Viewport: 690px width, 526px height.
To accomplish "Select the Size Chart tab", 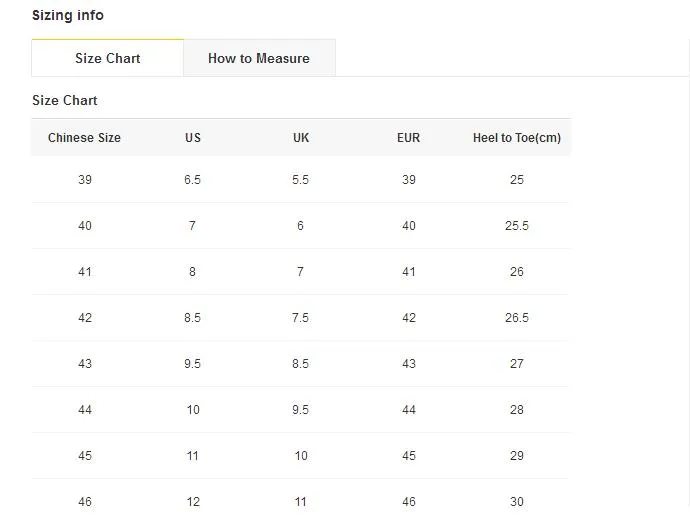I will [x=107, y=58].
